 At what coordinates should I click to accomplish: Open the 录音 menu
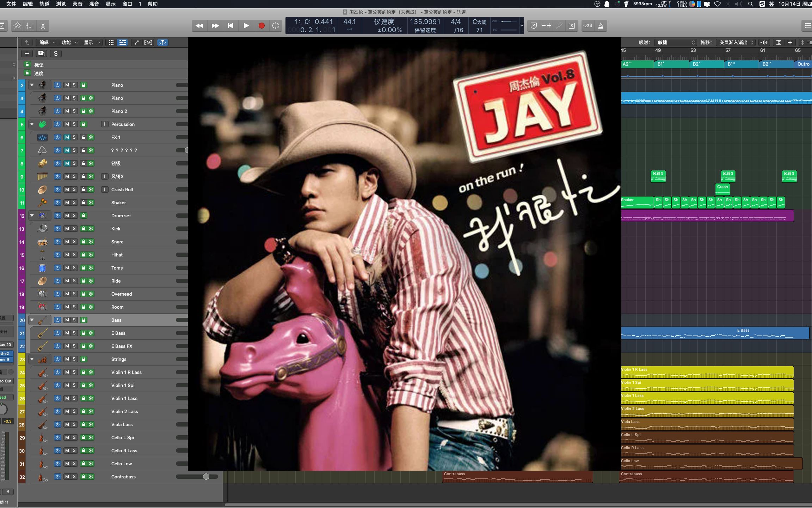78,4
